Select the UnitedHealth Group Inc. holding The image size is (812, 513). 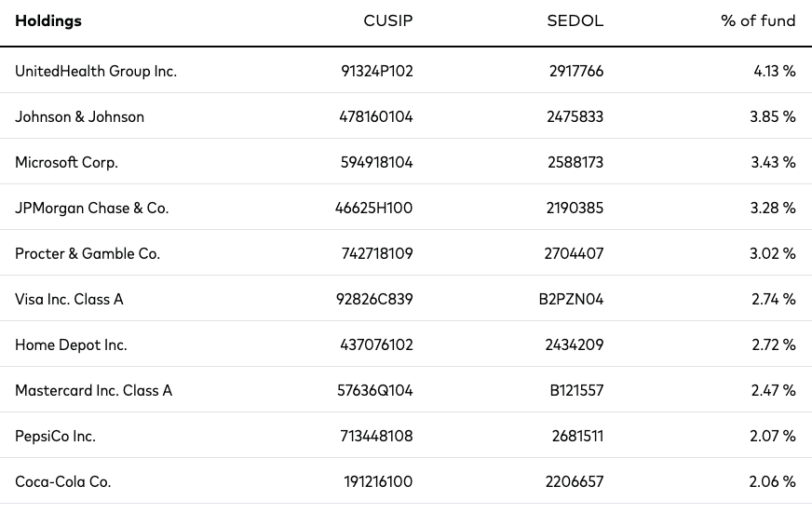96,71
